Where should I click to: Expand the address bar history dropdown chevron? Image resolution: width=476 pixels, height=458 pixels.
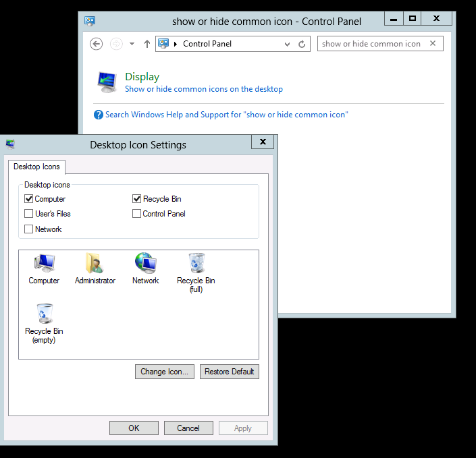[287, 45]
